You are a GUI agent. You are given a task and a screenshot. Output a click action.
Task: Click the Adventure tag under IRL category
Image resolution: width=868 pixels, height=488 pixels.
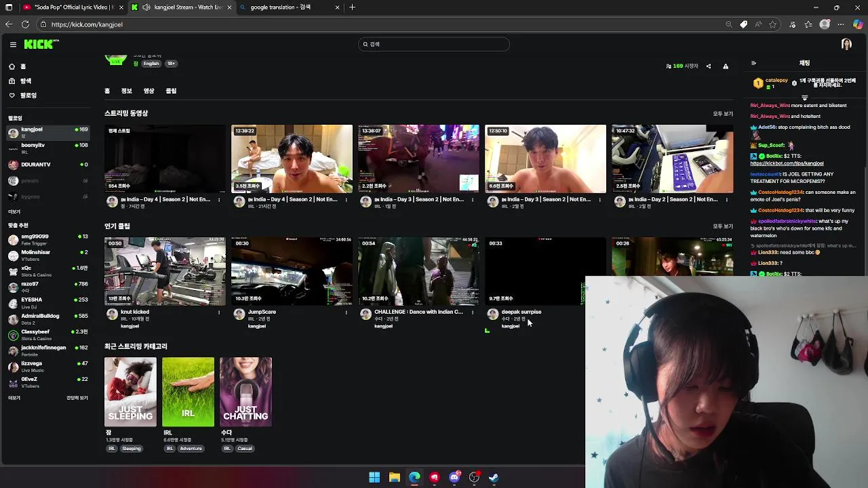click(191, 449)
